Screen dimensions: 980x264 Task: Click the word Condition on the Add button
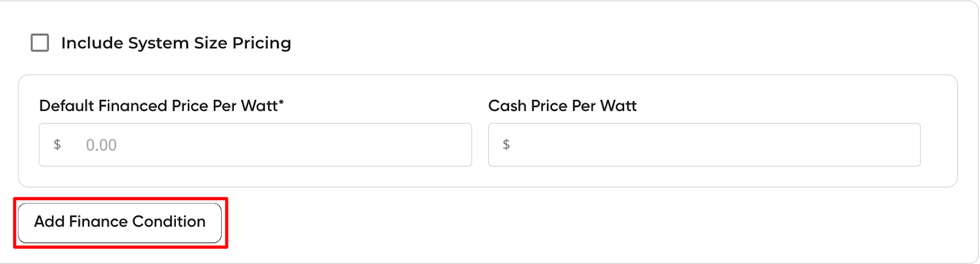(x=169, y=222)
